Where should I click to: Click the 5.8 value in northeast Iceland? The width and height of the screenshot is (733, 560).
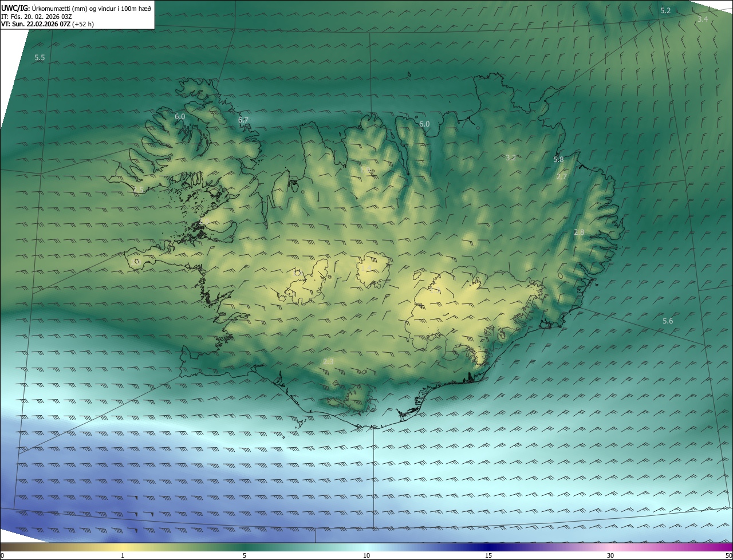[559, 160]
